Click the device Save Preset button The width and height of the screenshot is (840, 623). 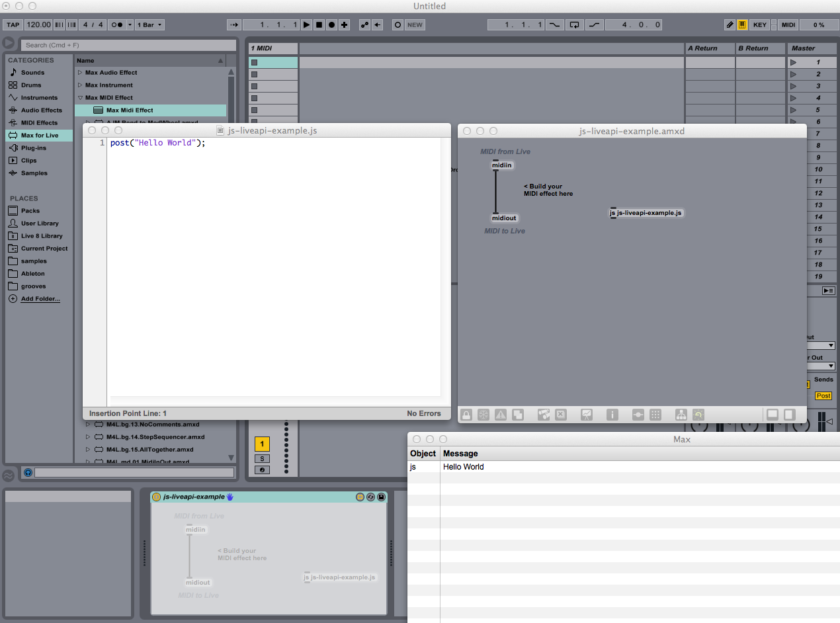coord(382,497)
